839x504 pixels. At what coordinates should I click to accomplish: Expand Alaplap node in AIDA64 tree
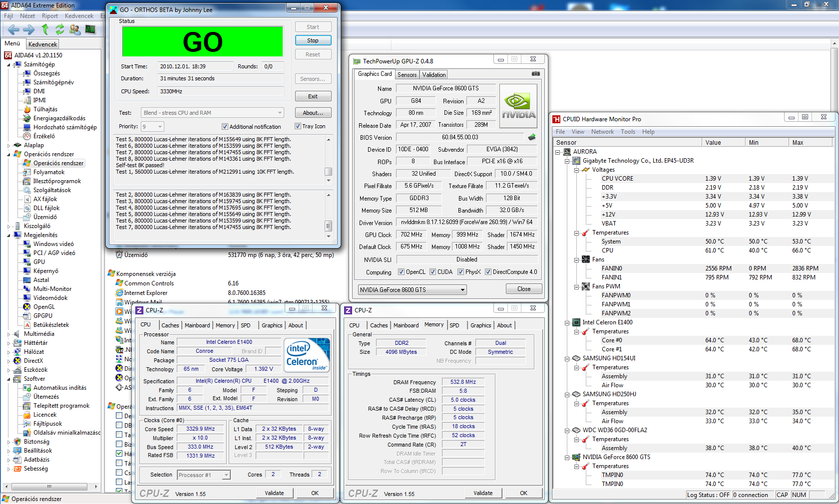pos(8,146)
